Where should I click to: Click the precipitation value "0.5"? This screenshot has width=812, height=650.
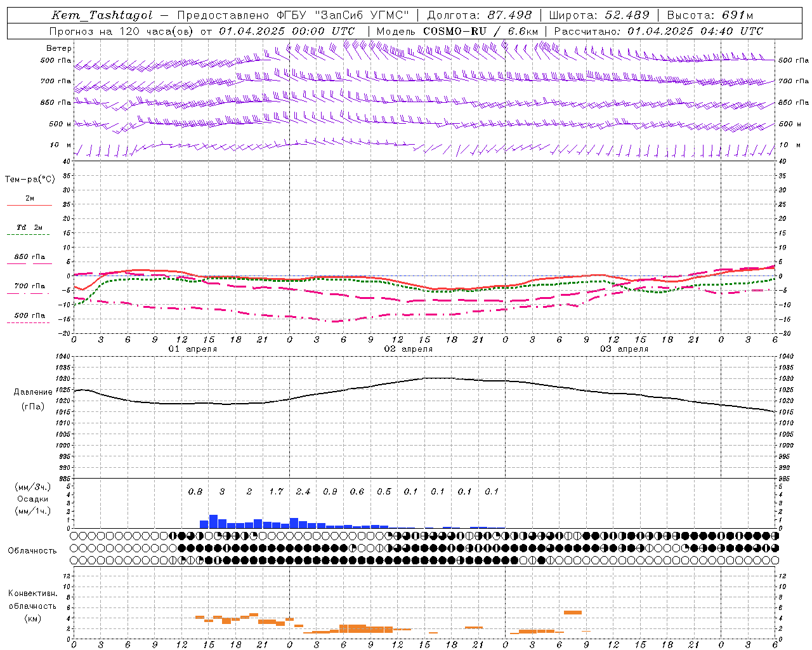(x=384, y=492)
